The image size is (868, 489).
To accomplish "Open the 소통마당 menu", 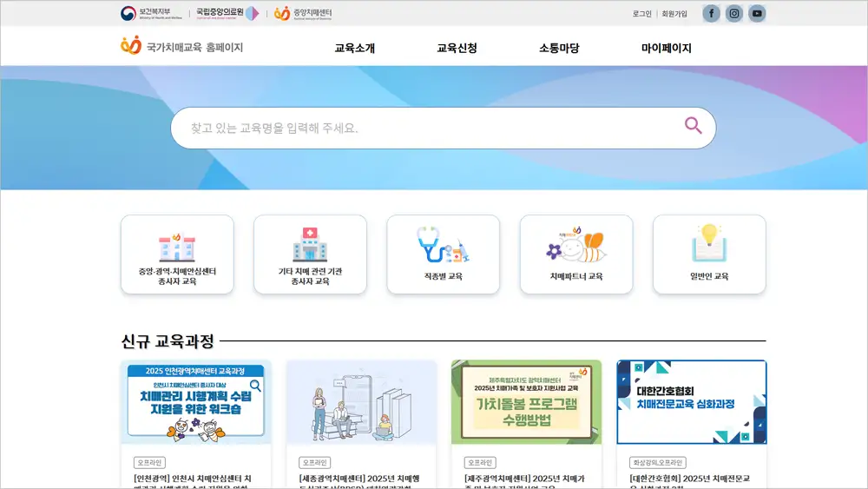I will coord(559,49).
